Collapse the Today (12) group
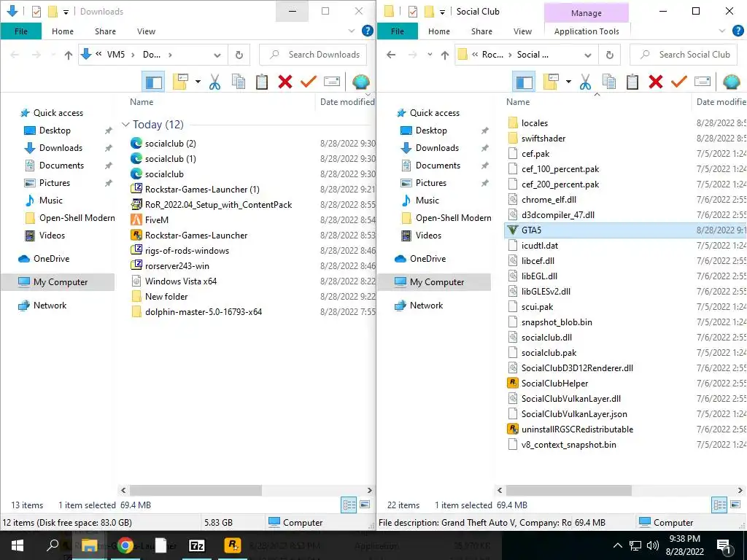This screenshot has width=747, height=560. click(x=125, y=125)
